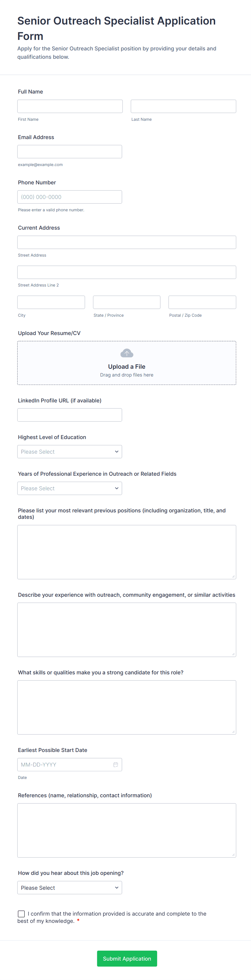Expand Years of Professional Experience dropdown
The width and height of the screenshot is (251, 980).
click(x=70, y=488)
